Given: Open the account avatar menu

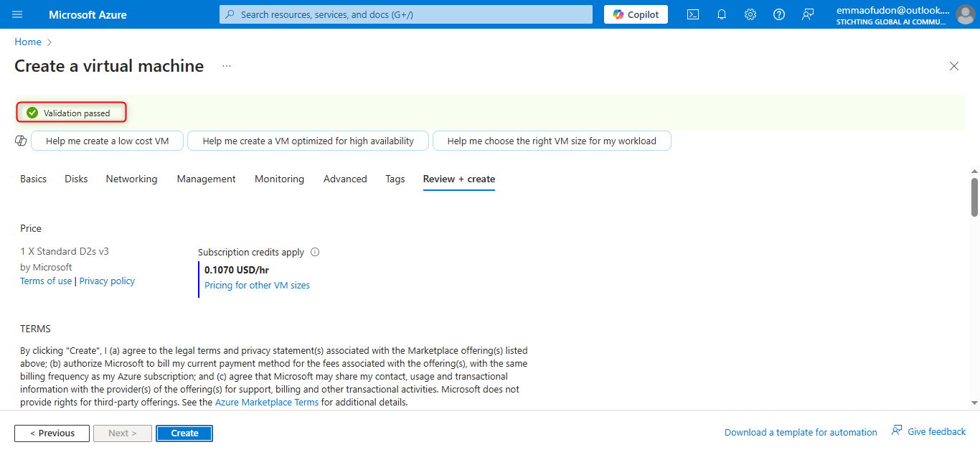Looking at the screenshot, I should [x=965, y=14].
